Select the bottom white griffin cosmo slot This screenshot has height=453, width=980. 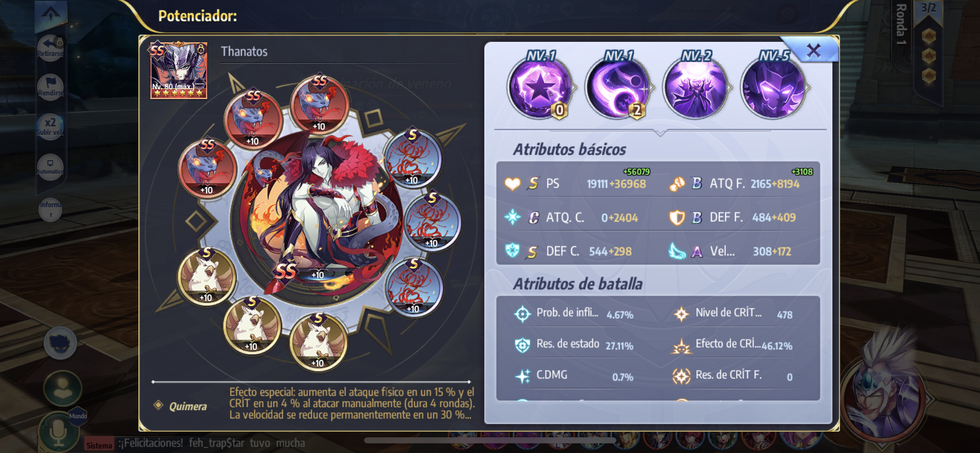[x=318, y=341]
